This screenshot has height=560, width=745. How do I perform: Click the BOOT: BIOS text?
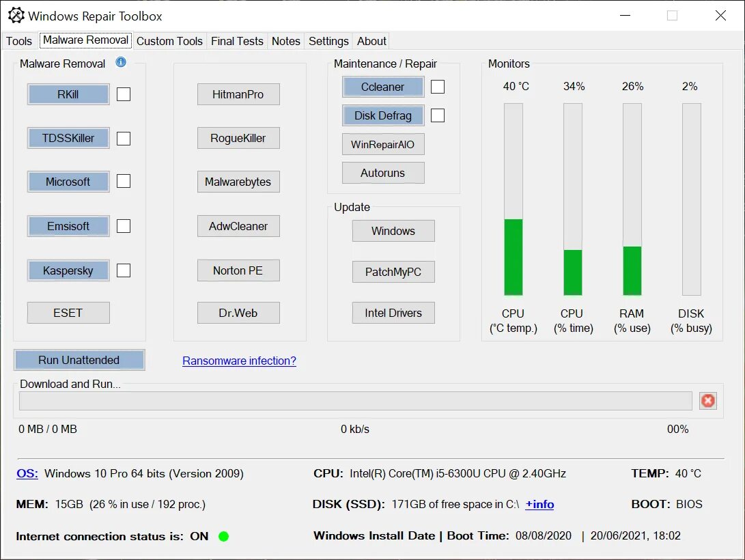point(666,504)
